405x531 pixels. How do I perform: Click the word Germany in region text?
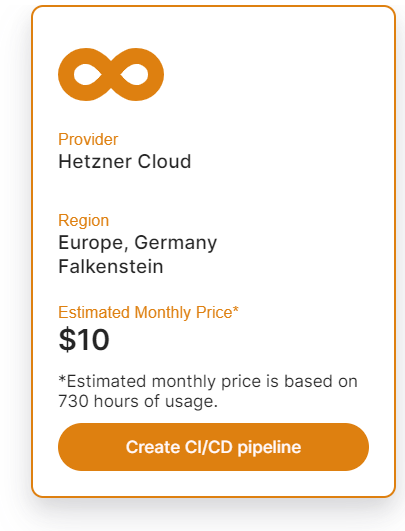[176, 243]
